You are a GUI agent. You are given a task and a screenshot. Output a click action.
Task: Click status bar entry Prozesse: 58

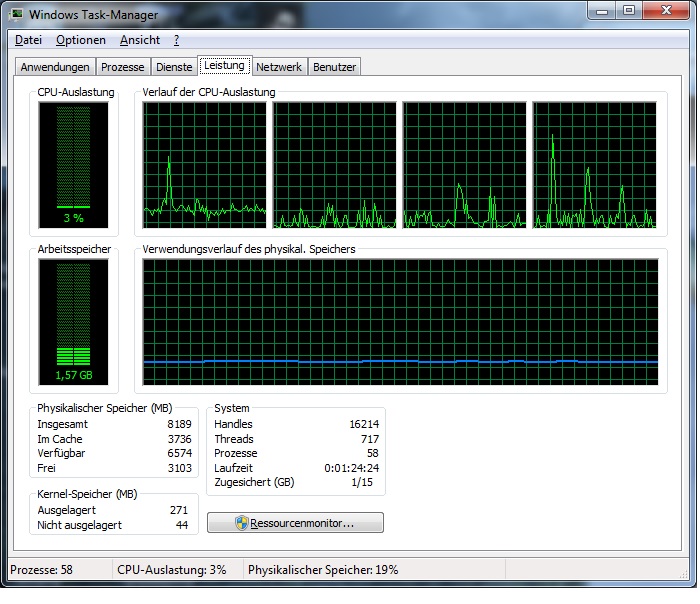(x=41, y=570)
